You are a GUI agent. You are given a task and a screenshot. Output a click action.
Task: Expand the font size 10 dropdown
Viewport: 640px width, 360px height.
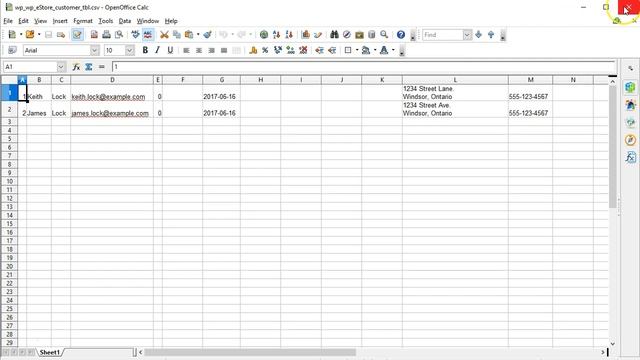[130, 50]
